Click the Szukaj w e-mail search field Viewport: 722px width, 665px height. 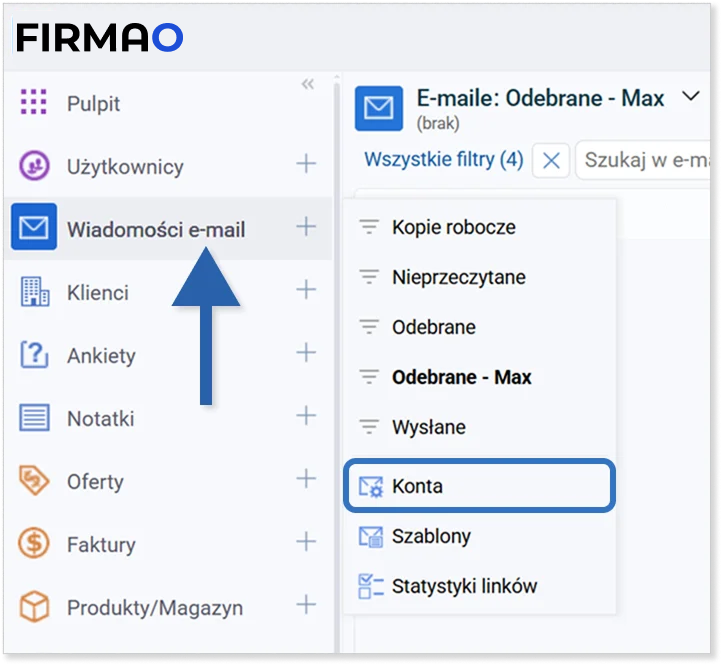click(645, 160)
